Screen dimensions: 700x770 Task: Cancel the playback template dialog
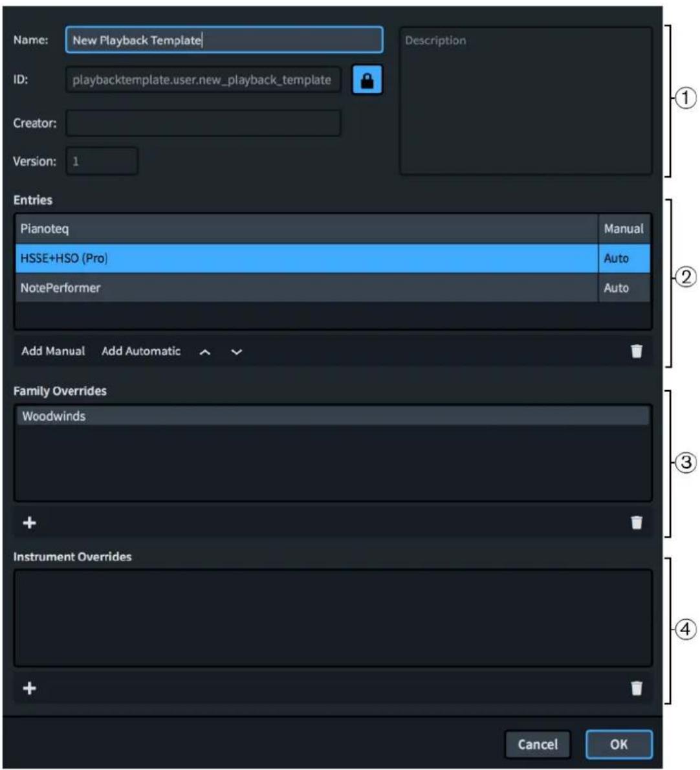click(x=538, y=745)
